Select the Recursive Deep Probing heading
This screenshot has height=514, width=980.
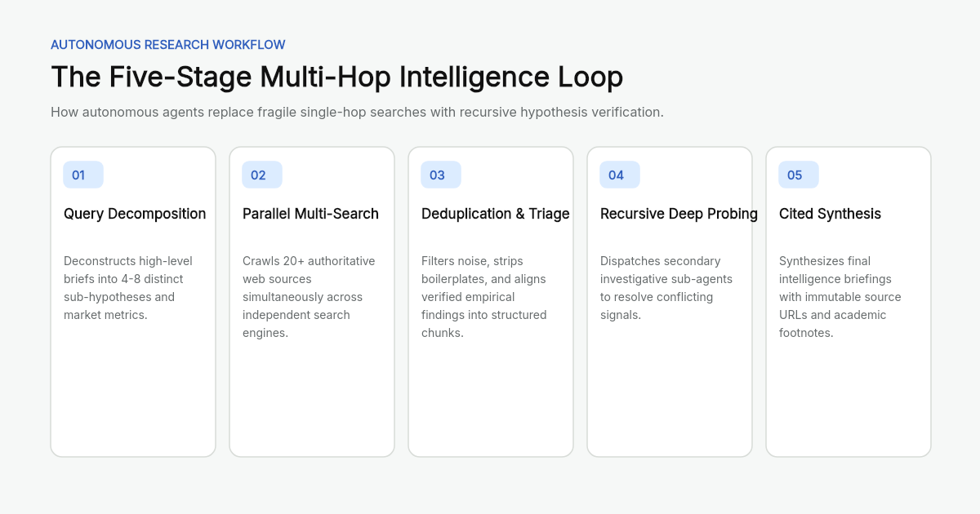(x=679, y=214)
